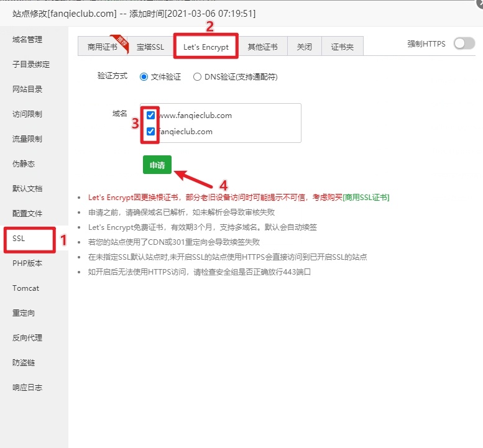Open the 证书夹 tab
The height and width of the screenshot is (448, 483).
343,47
